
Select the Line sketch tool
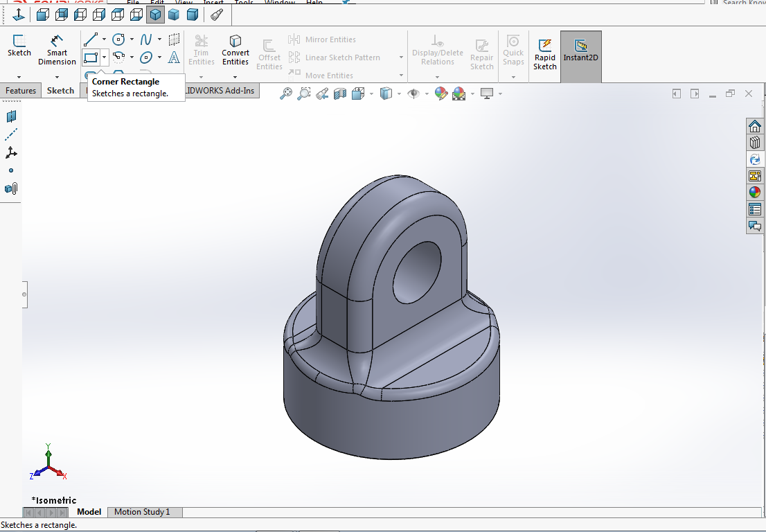(91, 39)
